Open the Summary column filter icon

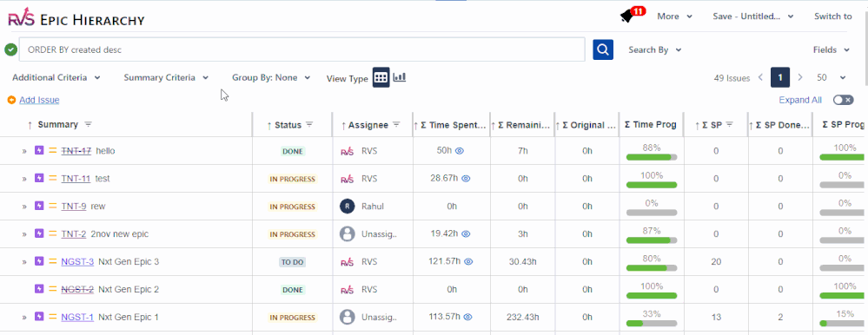coord(88,124)
